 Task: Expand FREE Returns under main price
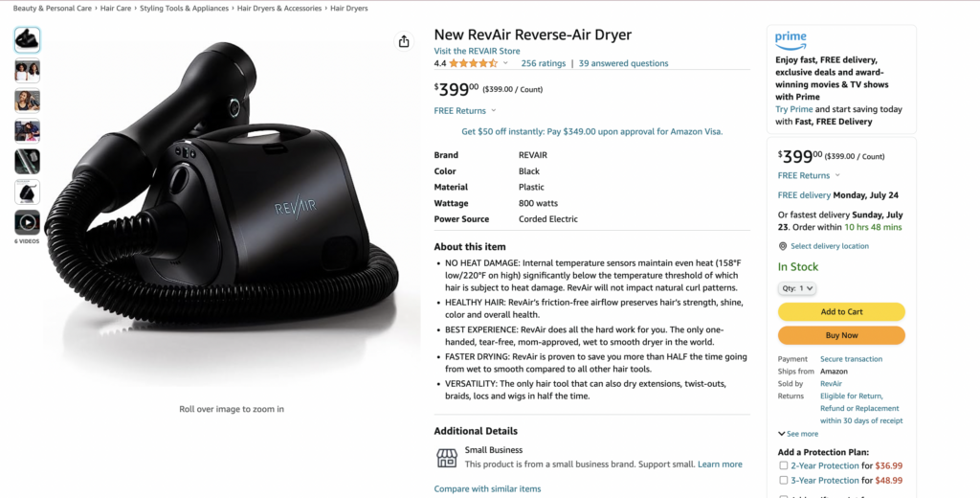click(x=465, y=111)
